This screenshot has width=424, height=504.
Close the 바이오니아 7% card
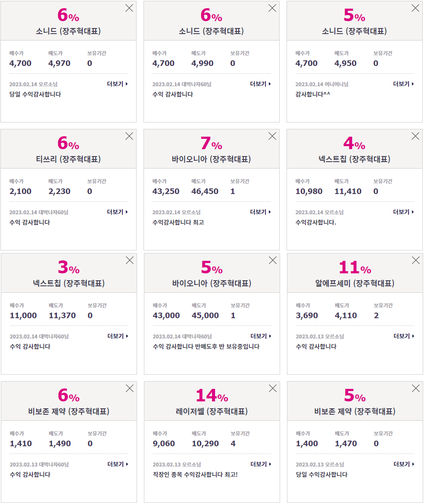pyautogui.click(x=272, y=136)
